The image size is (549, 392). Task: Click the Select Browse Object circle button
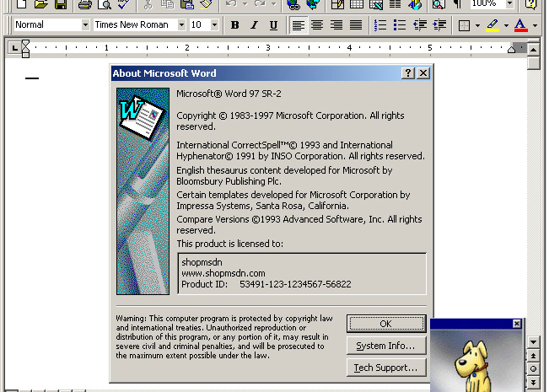(533, 369)
